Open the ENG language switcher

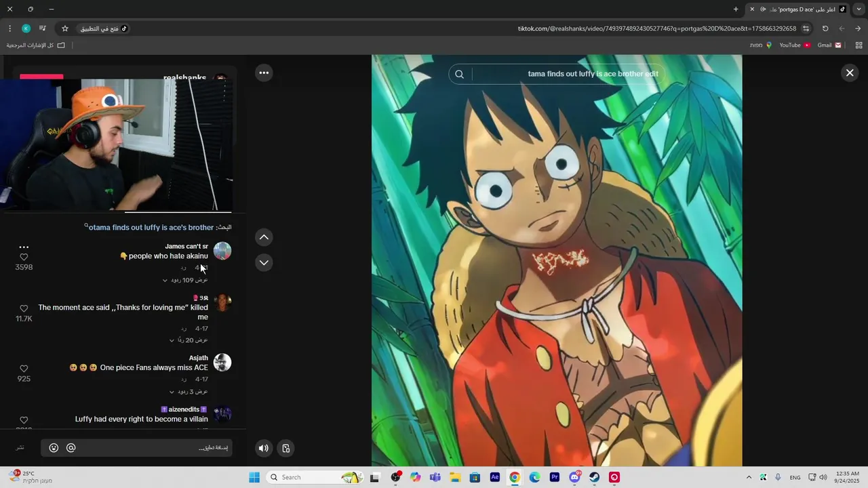pyautogui.click(x=795, y=477)
